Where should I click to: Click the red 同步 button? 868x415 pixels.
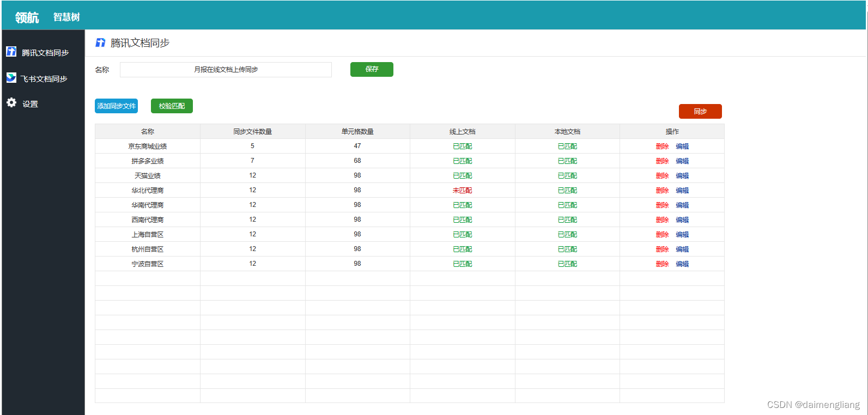coord(700,111)
